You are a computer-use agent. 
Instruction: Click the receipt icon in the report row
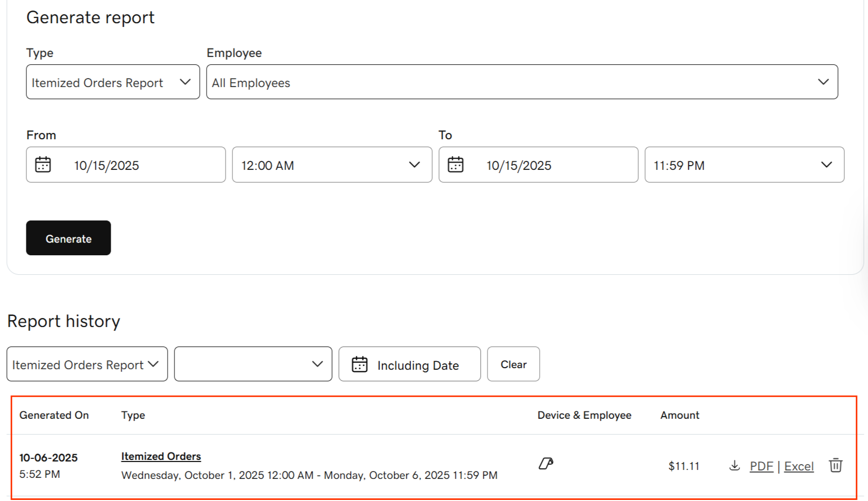coord(545,464)
